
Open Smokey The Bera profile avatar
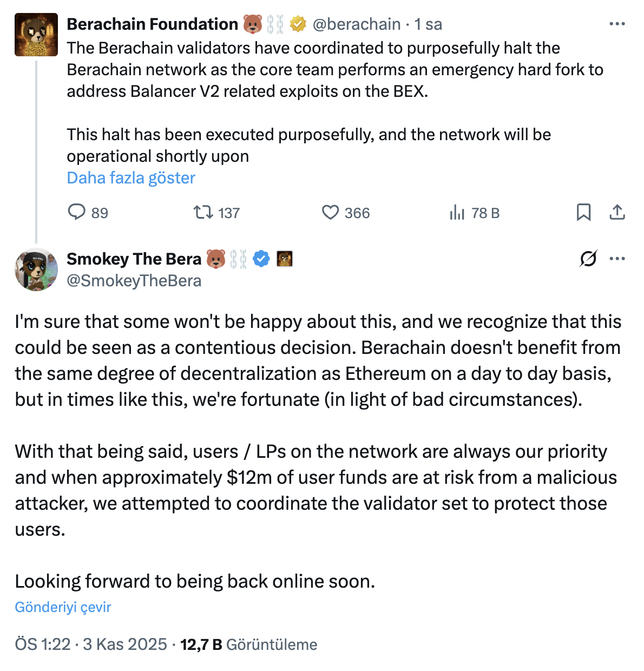point(36,269)
